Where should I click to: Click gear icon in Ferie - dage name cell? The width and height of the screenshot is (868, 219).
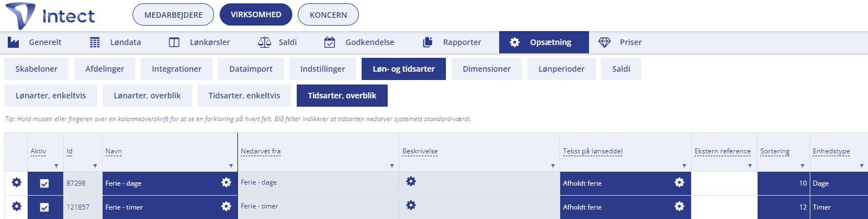[226, 182]
